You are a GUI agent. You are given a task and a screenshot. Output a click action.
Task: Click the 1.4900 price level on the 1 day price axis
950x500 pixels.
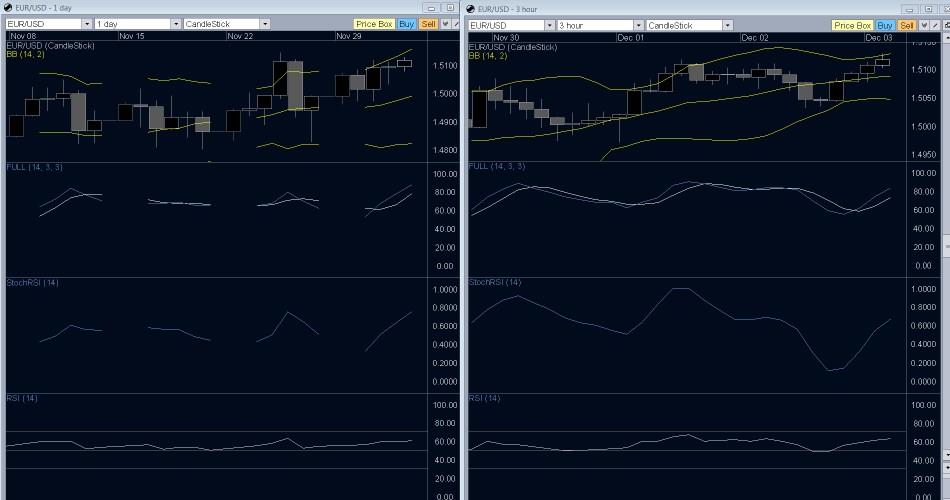(x=445, y=122)
